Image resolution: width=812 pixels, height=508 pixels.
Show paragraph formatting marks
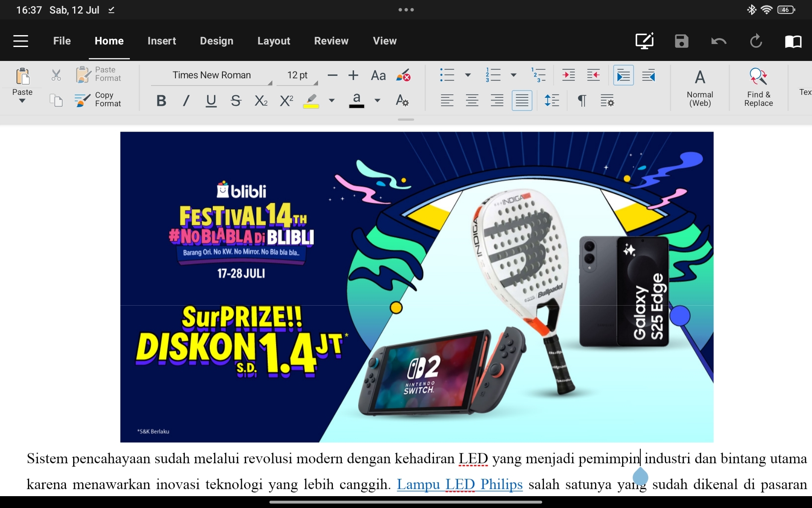click(x=582, y=101)
